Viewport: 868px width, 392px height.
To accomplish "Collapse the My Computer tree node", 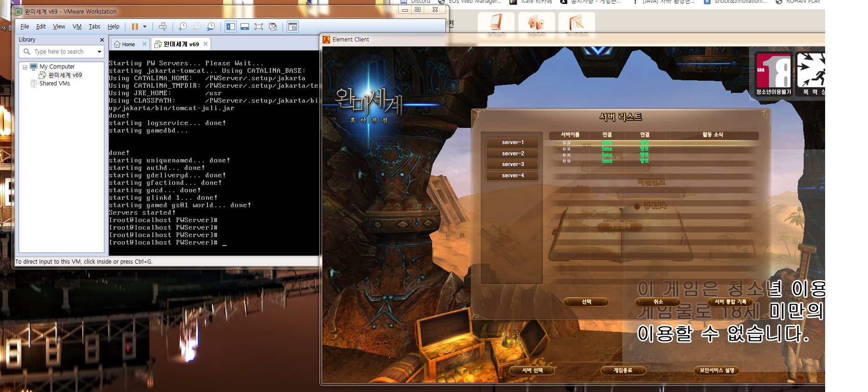I will pos(25,67).
